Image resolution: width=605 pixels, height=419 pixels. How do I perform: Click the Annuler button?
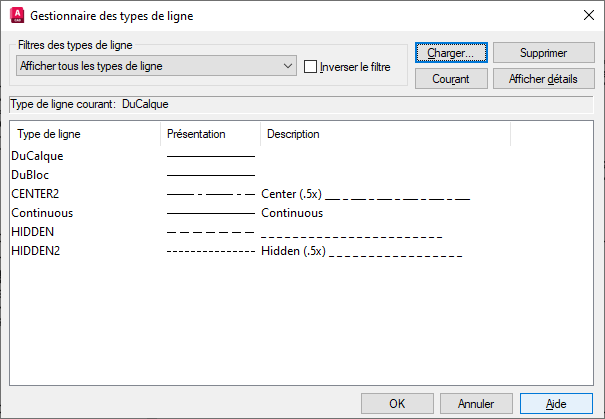click(x=476, y=404)
